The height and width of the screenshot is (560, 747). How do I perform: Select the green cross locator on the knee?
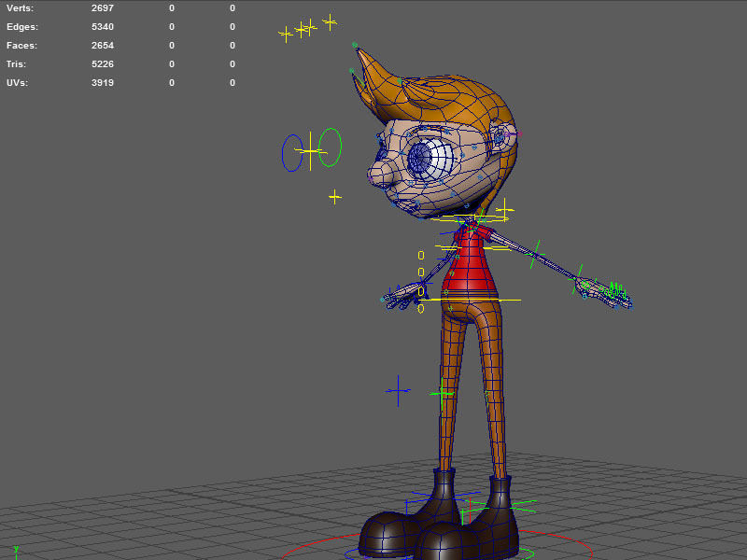click(x=442, y=394)
